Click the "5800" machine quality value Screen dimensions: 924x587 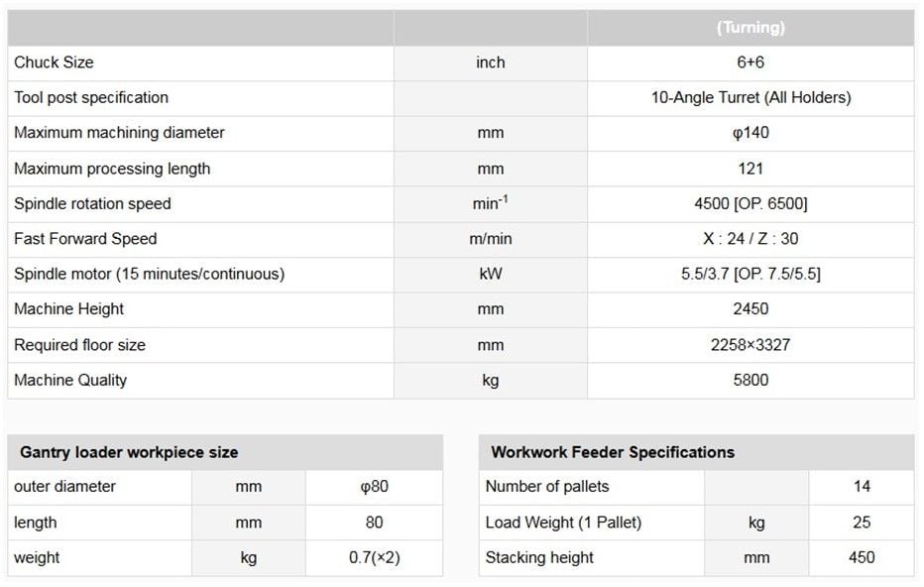[751, 380]
